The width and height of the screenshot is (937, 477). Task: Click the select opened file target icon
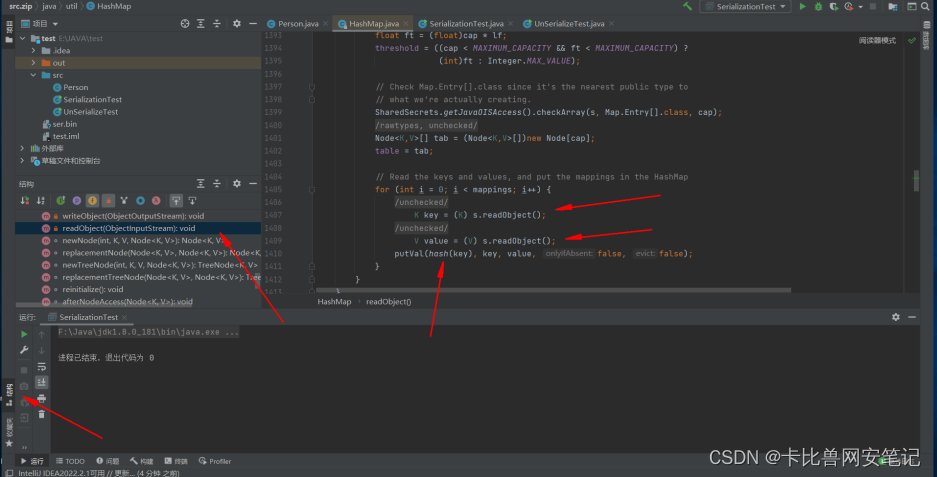[185, 23]
